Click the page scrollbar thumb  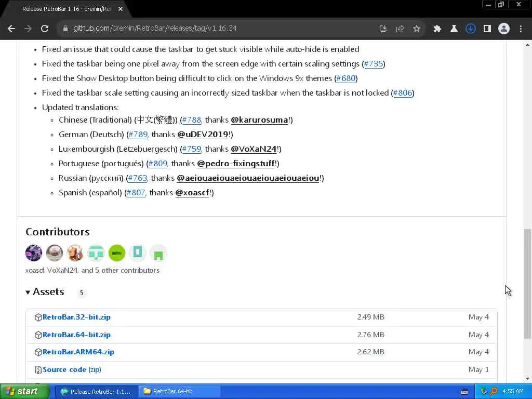(x=527, y=284)
